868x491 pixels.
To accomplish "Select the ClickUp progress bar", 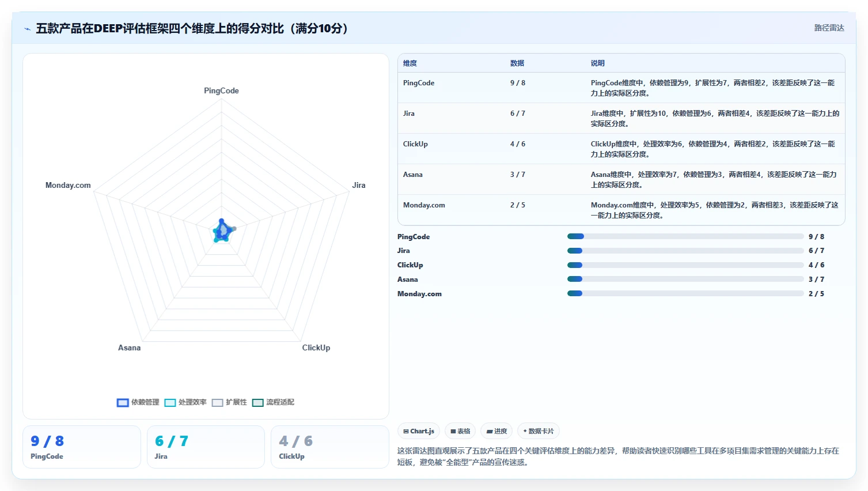I will [685, 265].
